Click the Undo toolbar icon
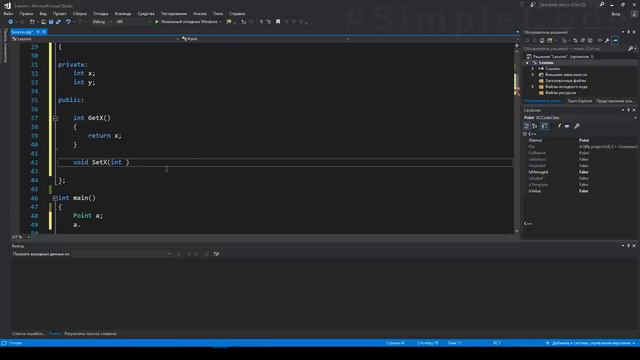 (x=68, y=22)
